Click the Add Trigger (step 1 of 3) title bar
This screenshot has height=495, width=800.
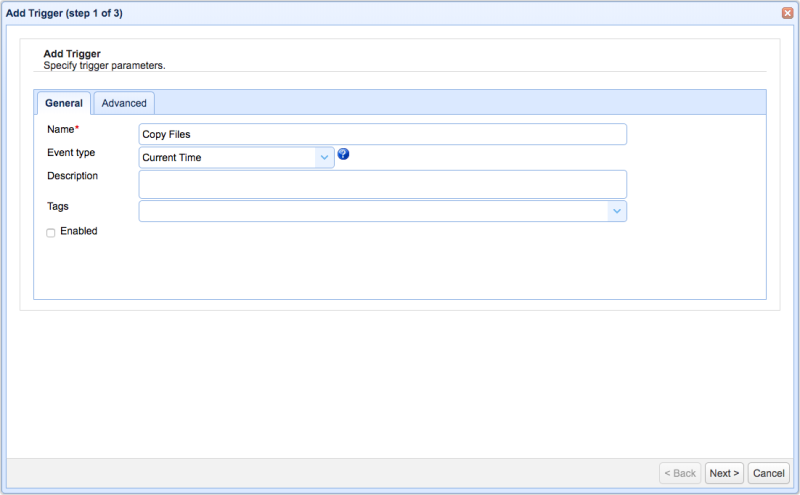coord(64,13)
